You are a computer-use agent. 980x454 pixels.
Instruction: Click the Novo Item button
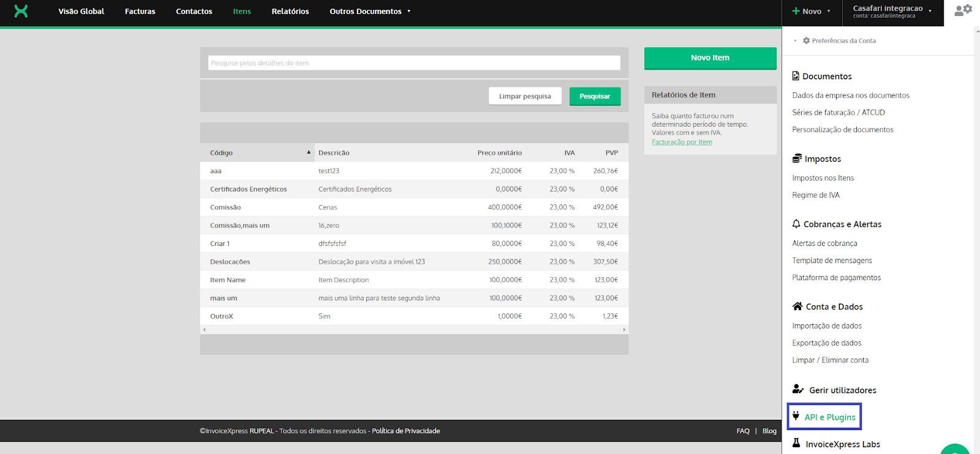click(710, 58)
